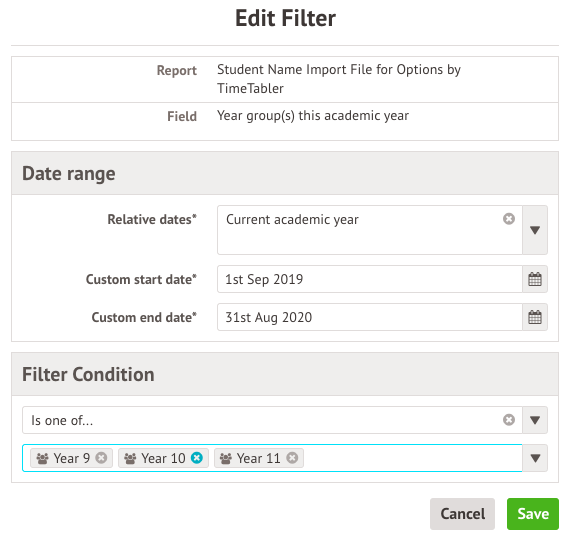The width and height of the screenshot is (565, 539).
Task: Cancel editing the filter
Action: pyautogui.click(x=462, y=514)
